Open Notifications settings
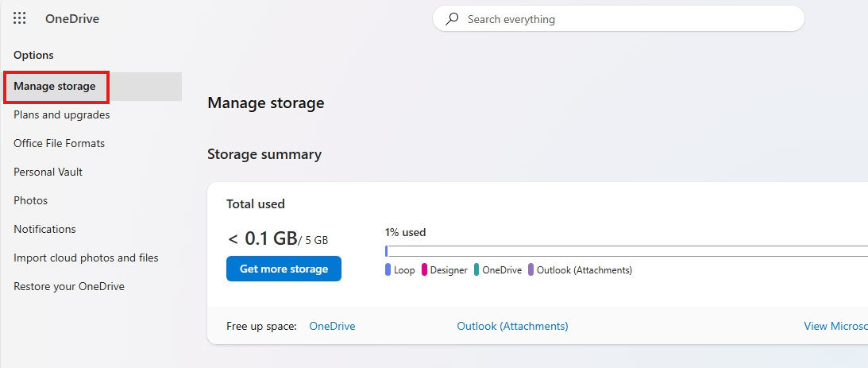 point(45,229)
